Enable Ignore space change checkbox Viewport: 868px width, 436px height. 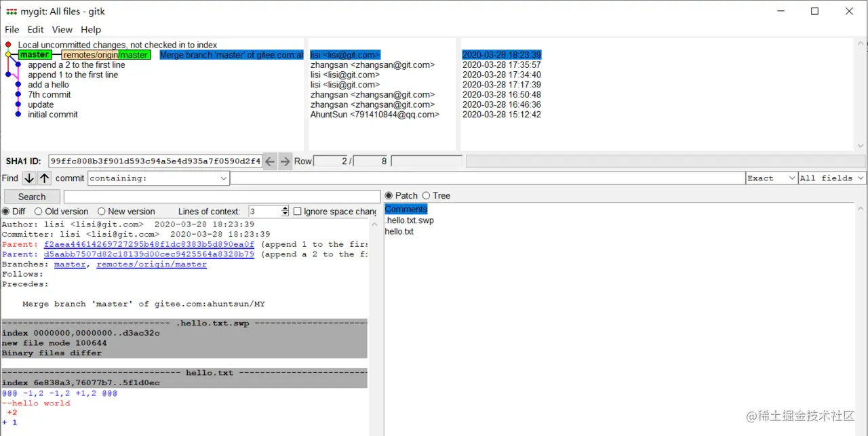[x=297, y=212]
